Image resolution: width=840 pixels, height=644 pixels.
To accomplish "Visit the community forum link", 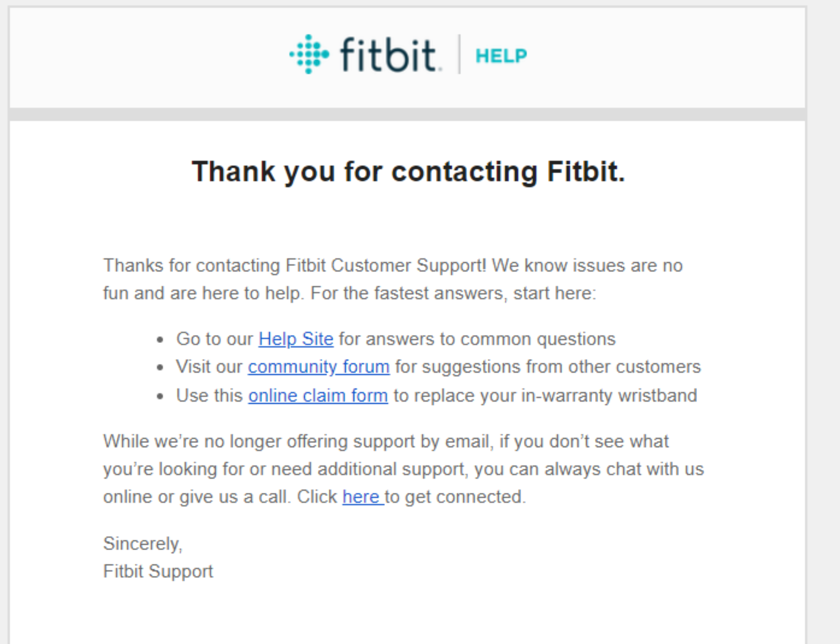I will [x=319, y=367].
